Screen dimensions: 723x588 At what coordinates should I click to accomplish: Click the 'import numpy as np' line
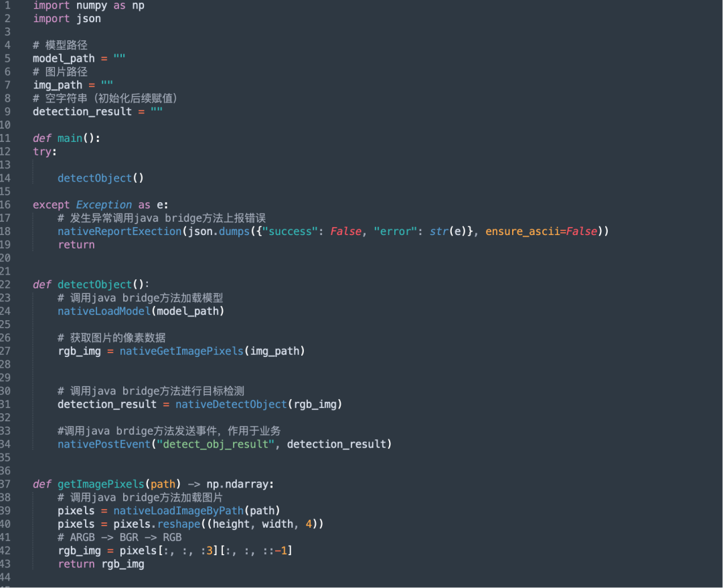pos(88,5)
